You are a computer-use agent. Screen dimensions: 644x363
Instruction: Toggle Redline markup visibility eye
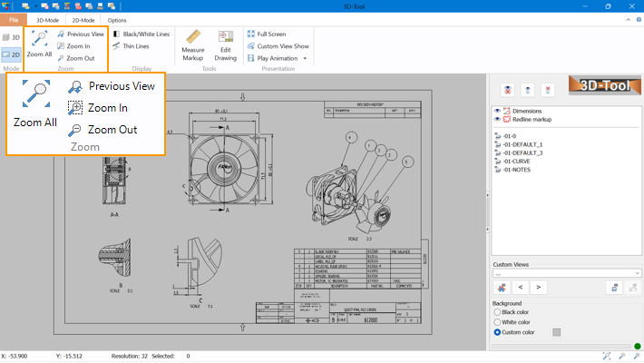(497, 119)
